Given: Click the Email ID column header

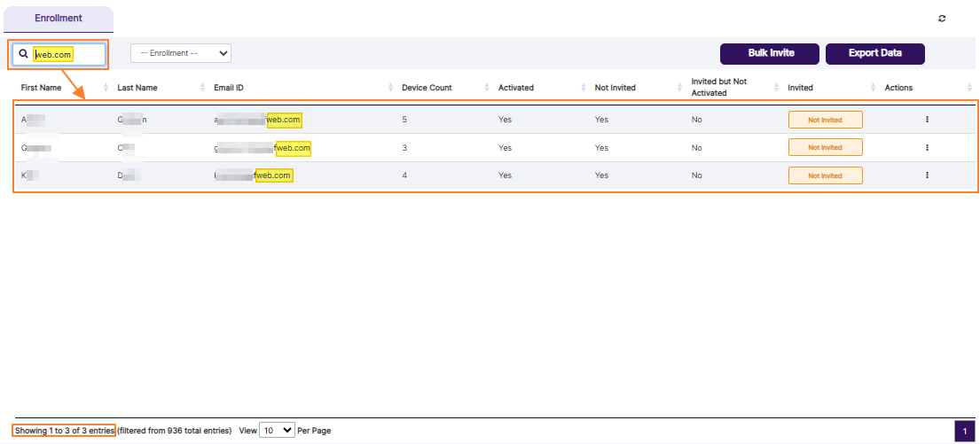Looking at the screenshot, I should (229, 88).
